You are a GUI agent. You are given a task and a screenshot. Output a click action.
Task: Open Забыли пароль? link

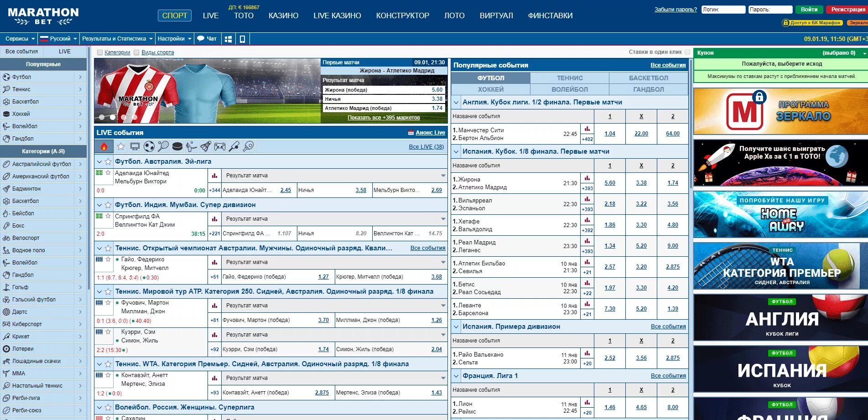pos(676,10)
